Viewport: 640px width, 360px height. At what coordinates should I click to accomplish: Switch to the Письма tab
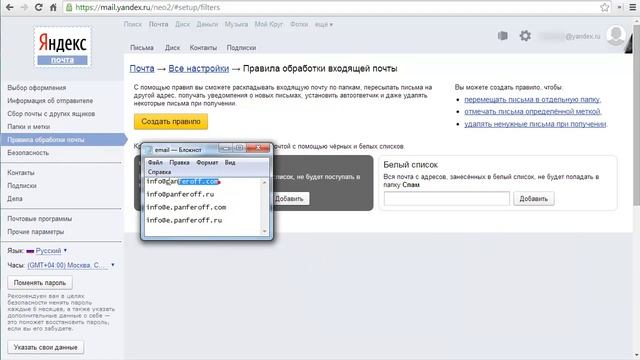point(142,48)
